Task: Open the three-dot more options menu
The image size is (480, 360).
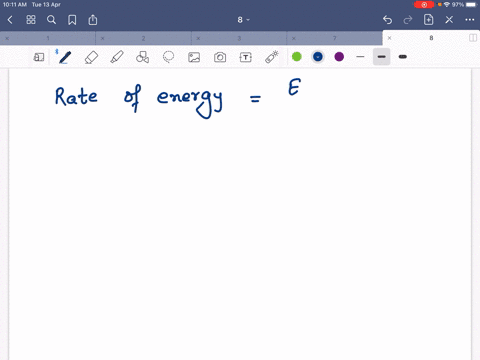Action: (470, 20)
